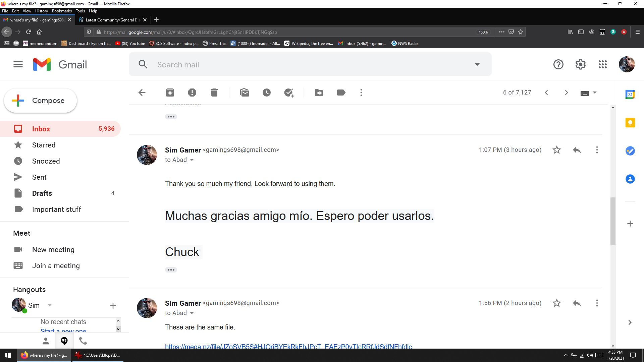The width and height of the screenshot is (644, 362).
Task: Mark the conversation as unread
Action: coord(245,93)
